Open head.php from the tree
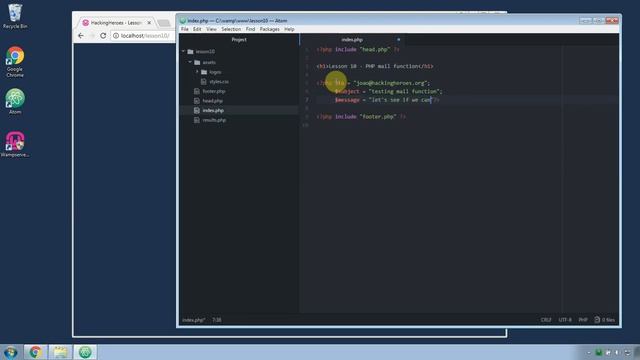 [x=213, y=101]
